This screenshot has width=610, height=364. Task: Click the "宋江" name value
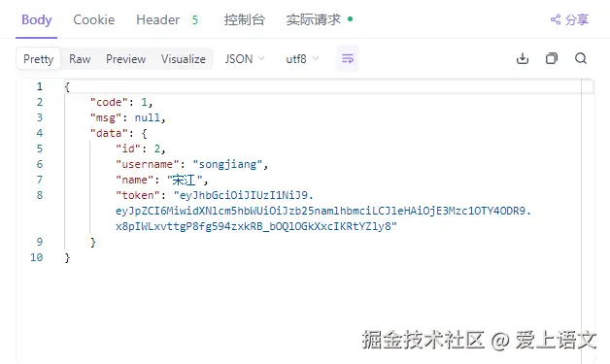tap(185, 180)
